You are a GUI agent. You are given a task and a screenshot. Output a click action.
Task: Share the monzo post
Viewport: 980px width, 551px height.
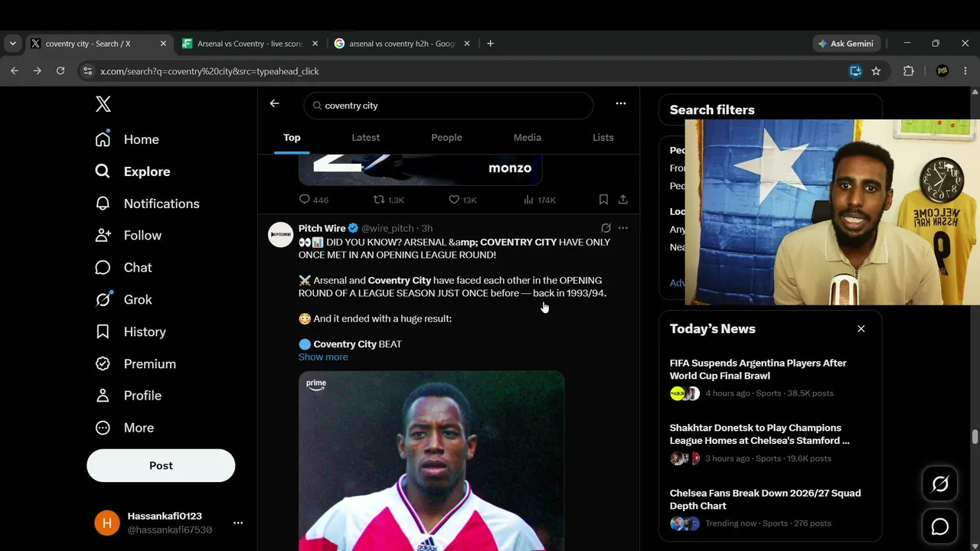[623, 200]
